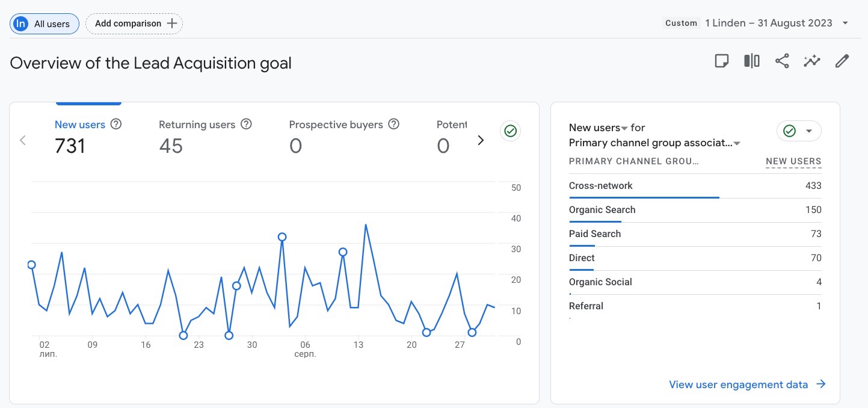Click the edit comparisons columns icon
The height and width of the screenshot is (408, 868).
[x=751, y=61]
